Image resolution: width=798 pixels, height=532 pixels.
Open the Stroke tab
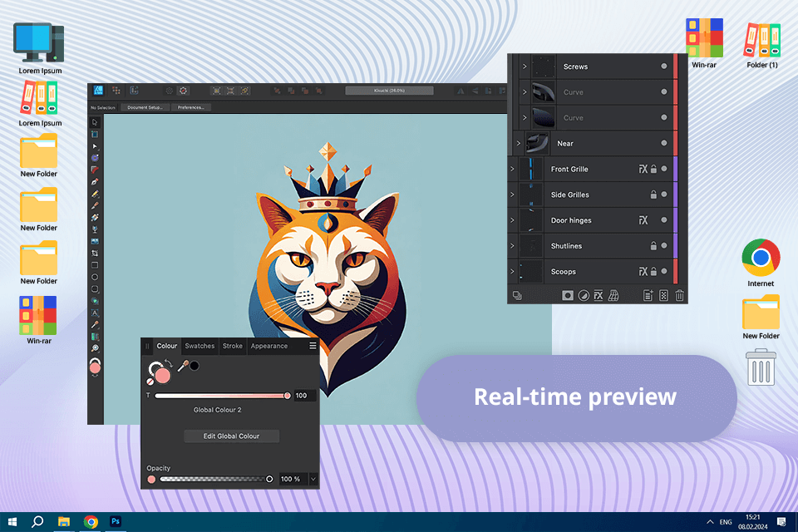pyautogui.click(x=233, y=346)
